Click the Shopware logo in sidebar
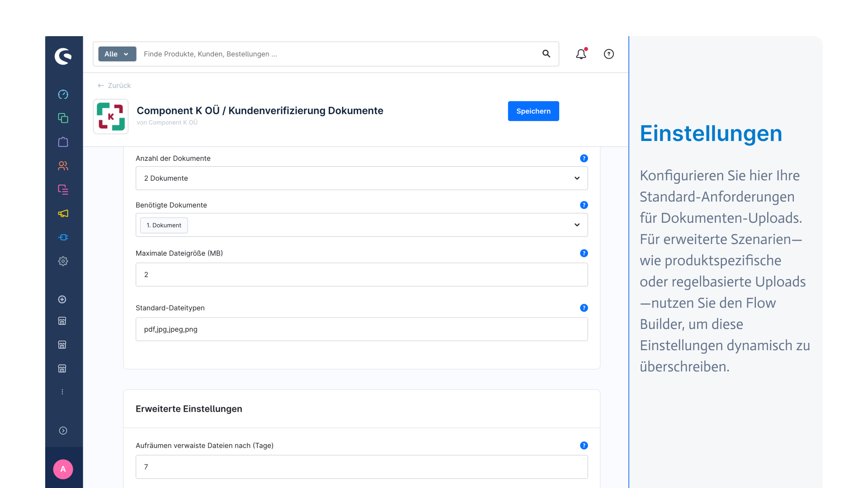The width and height of the screenshot is (868, 488). 63,56
